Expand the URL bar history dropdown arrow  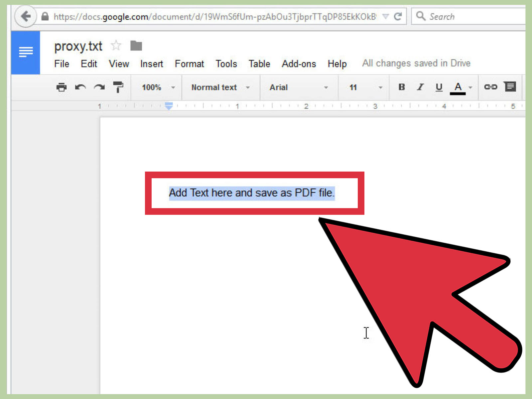(x=385, y=16)
